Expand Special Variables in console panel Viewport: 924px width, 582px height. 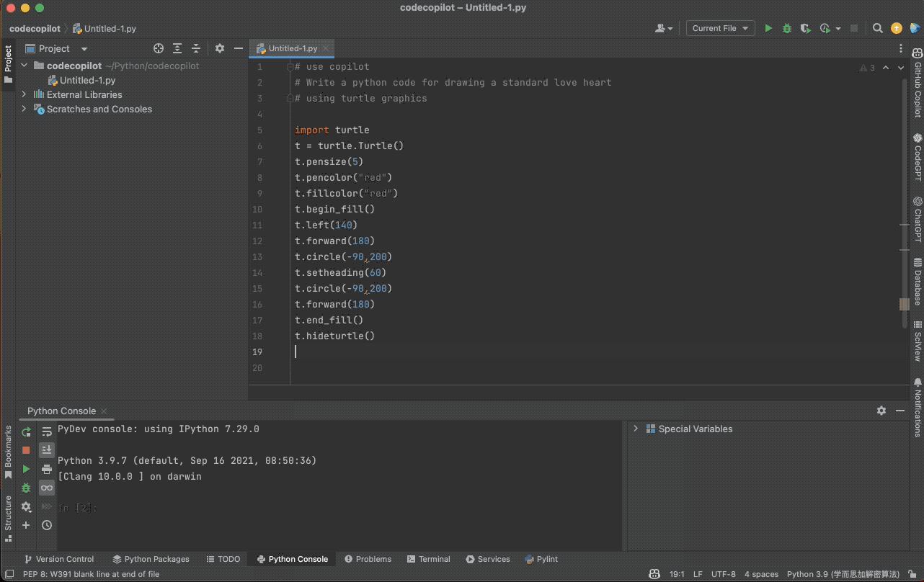(635, 429)
